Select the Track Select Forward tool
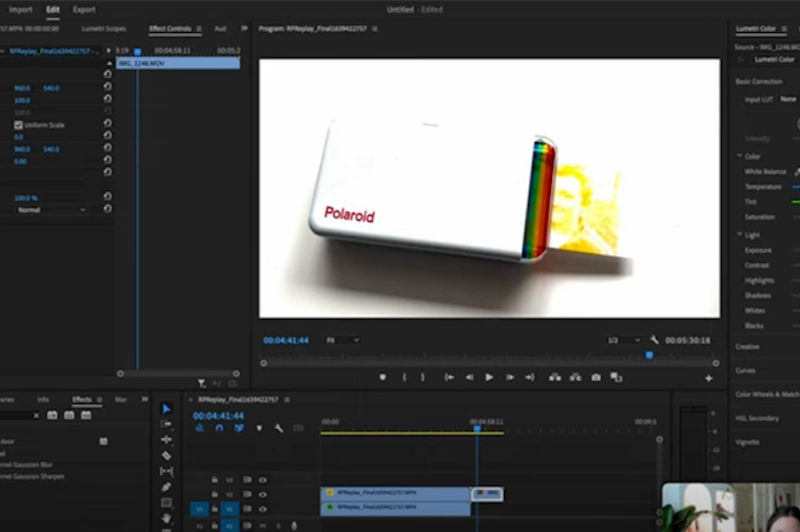Screen dimensions: 800x532 (x=166, y=424)
